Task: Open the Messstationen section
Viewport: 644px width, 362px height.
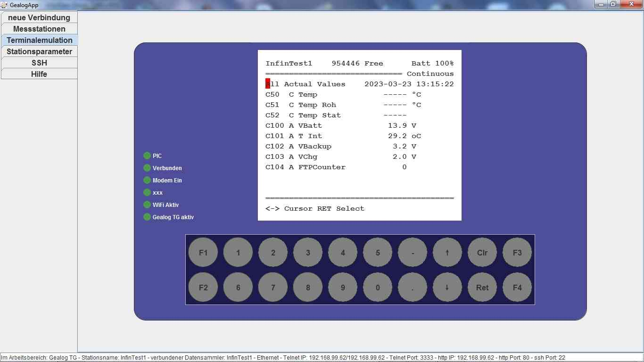Action: (x=39, y=29)
